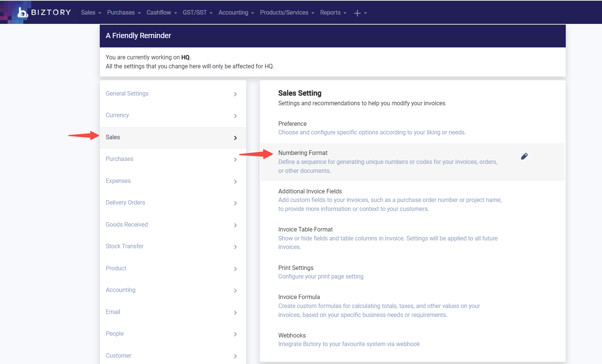Click the 'Choose and configure specific options' description
The image size is (602, 364).
pyautogui.click(x=372, y=132)
